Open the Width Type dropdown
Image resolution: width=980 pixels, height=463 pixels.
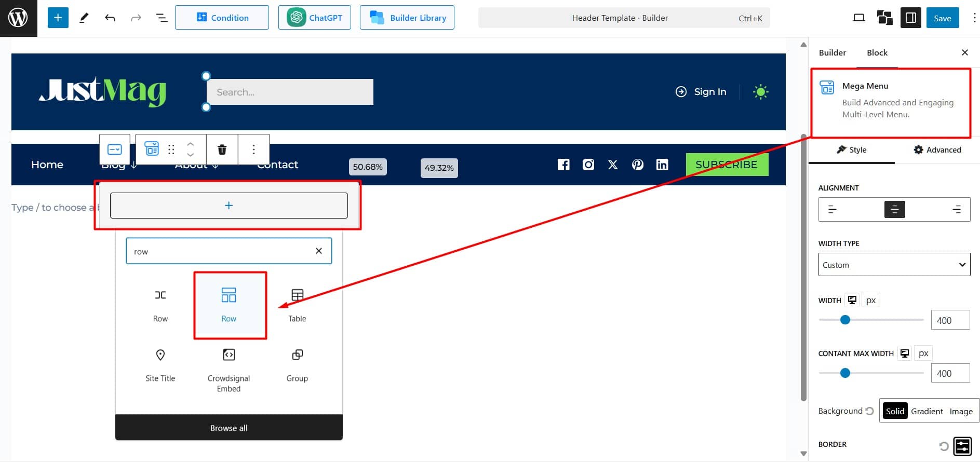tap(894, 265)
